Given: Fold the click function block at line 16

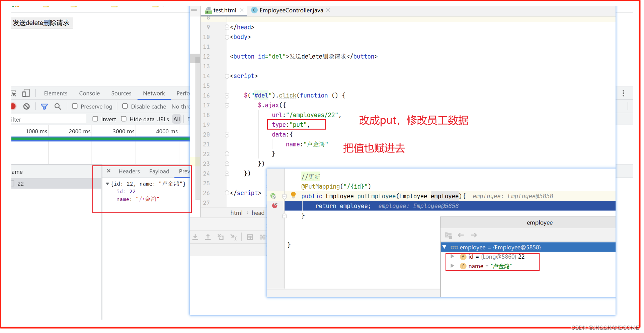Looking at the screenshot, I should pyautogui.click(x=227, y=95).
